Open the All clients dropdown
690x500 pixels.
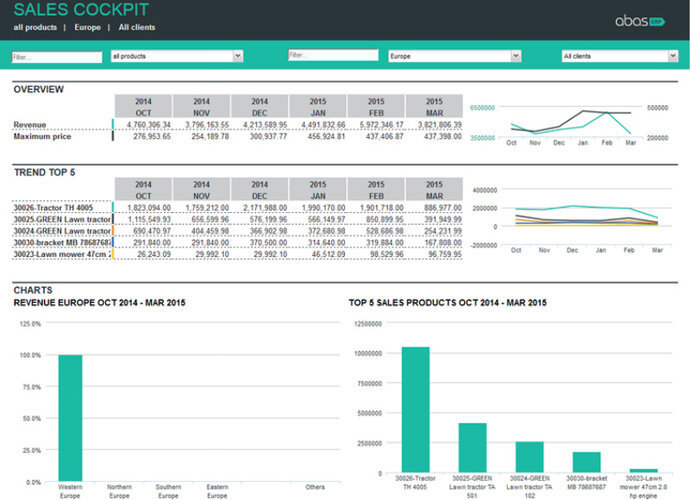(x=619, y=57)
